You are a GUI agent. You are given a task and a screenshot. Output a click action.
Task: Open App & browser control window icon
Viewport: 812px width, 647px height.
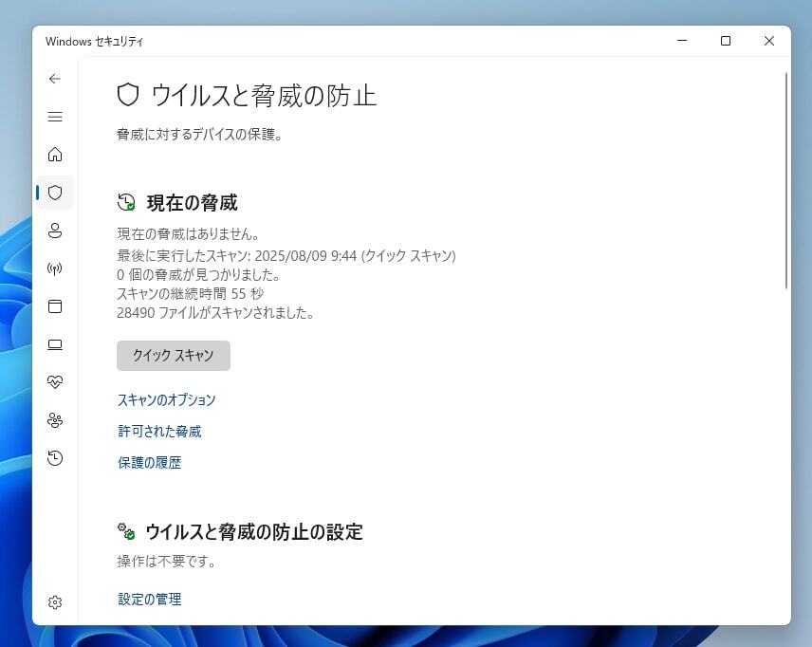[x=55, y=306]
